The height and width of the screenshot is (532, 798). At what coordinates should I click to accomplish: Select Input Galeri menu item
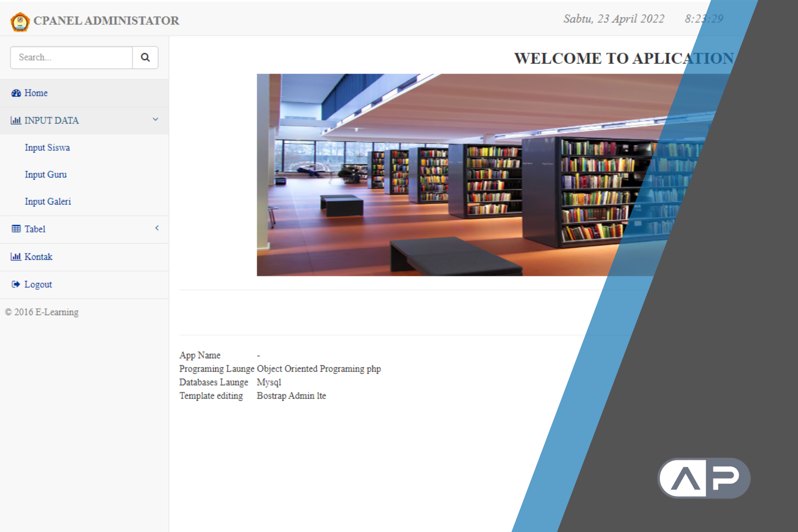click(47, 202)
